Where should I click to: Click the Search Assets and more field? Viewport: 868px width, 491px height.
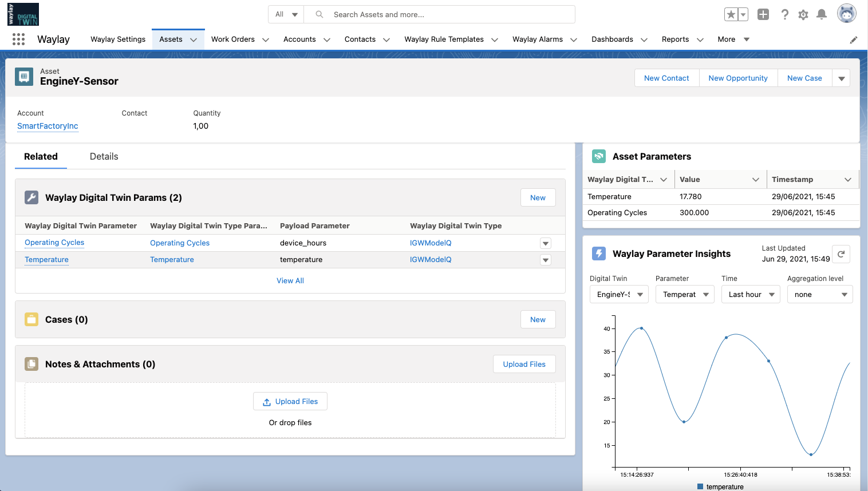439,14
